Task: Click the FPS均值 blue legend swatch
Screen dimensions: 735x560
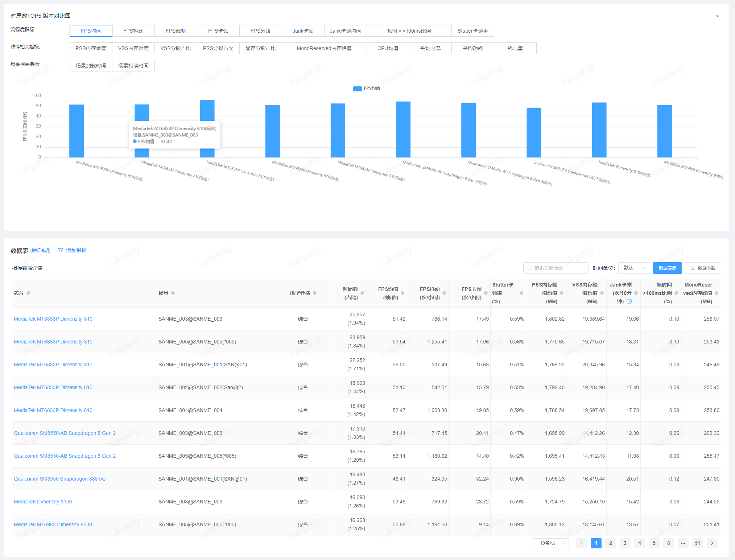Action: tap(357, 88)
